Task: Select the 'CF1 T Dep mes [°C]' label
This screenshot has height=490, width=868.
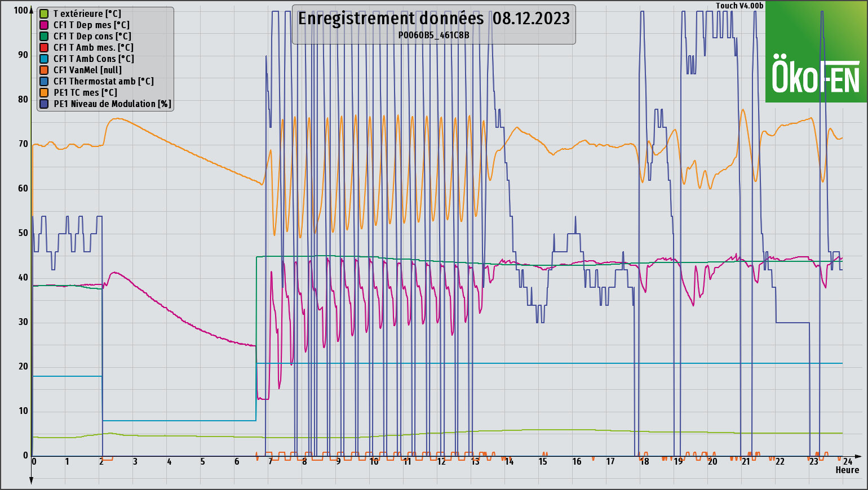Action: (x=91, y=25)
